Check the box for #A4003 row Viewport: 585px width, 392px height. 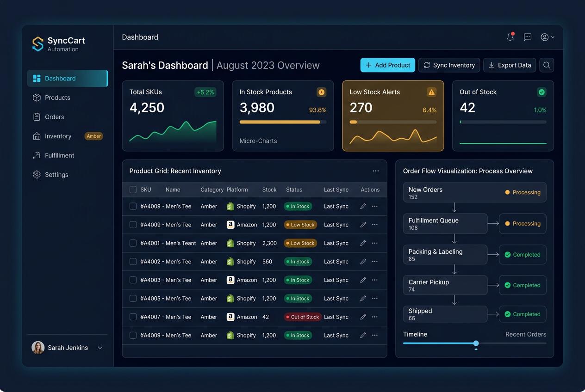(x=133, y=280)
